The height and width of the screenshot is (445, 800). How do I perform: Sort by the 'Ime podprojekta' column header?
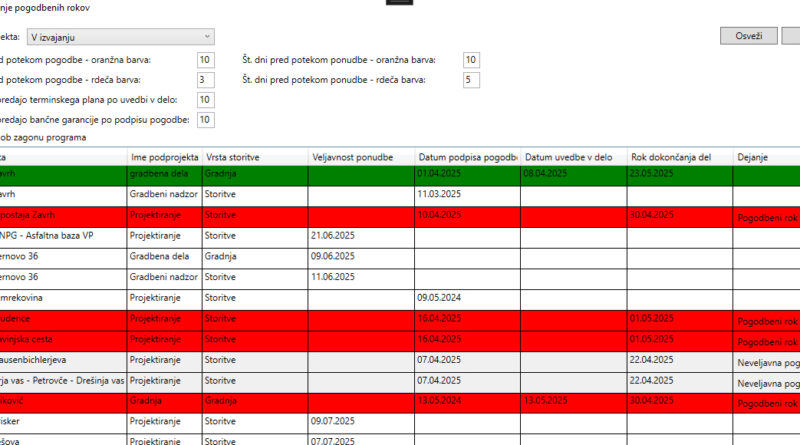click(x=165, y=157)
